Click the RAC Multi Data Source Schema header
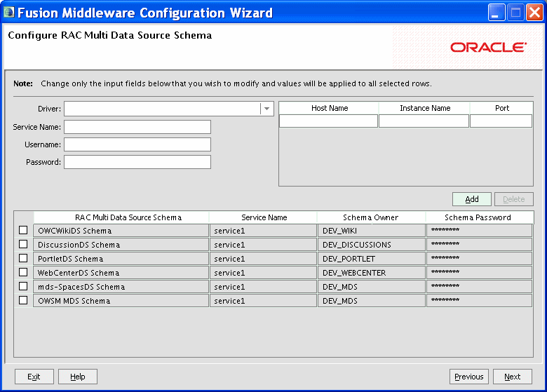This screenshot has height=392, width=547. click(121, 217)
